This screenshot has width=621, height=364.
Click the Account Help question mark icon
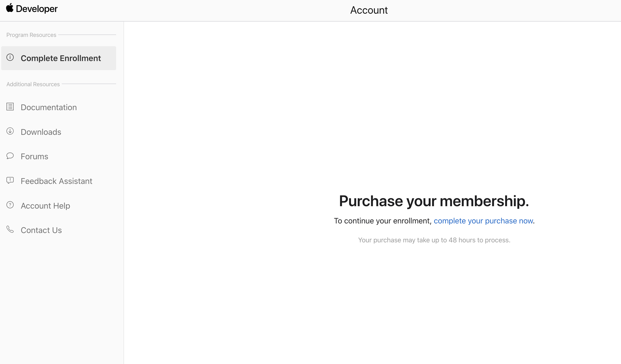10,205
